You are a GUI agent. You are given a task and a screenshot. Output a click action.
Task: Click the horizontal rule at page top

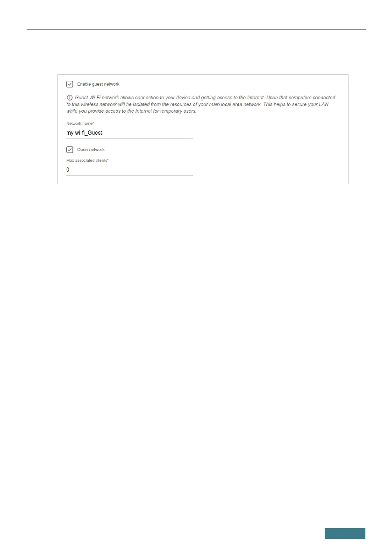point(196,29)
